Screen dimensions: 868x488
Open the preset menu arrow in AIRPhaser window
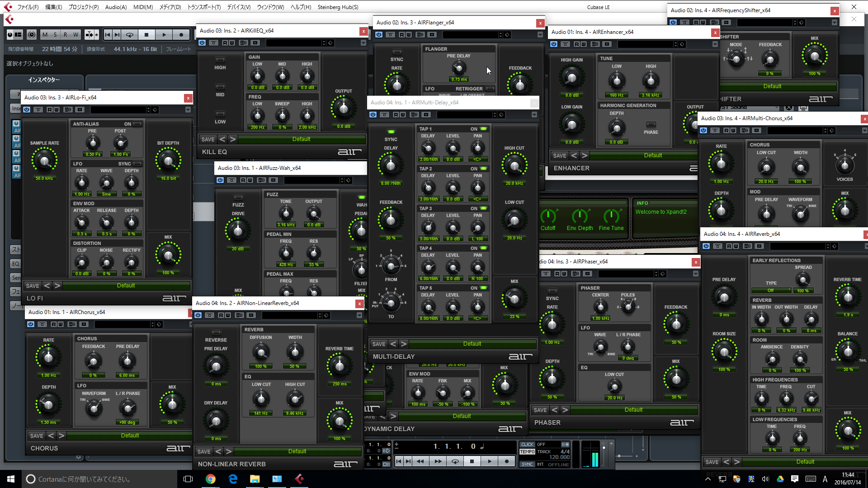(x=696, y=274)
